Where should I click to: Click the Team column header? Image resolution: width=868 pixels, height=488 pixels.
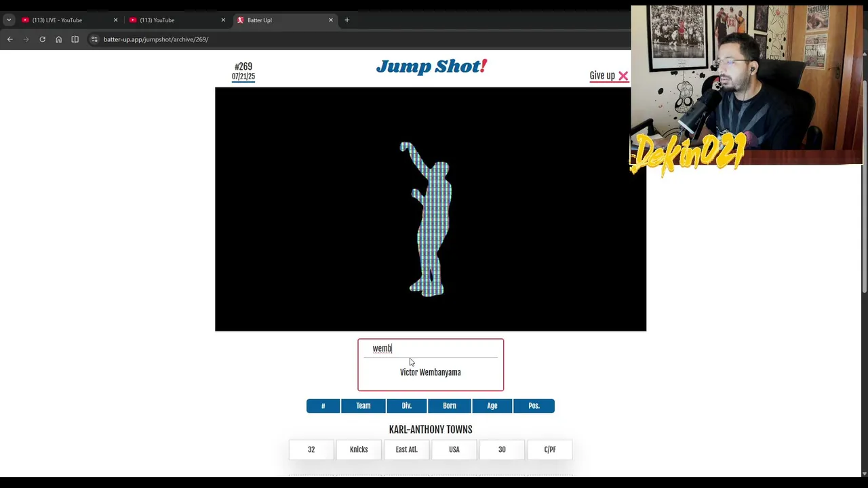363,406
